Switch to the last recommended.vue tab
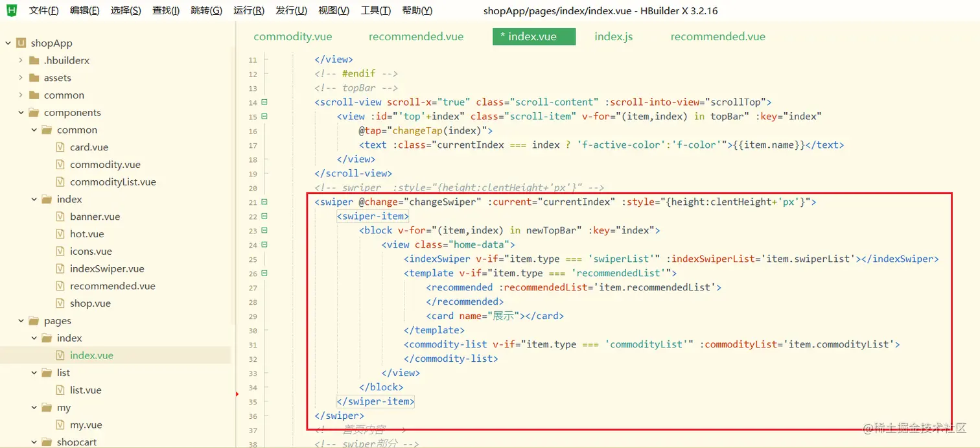 coord(718,36)
